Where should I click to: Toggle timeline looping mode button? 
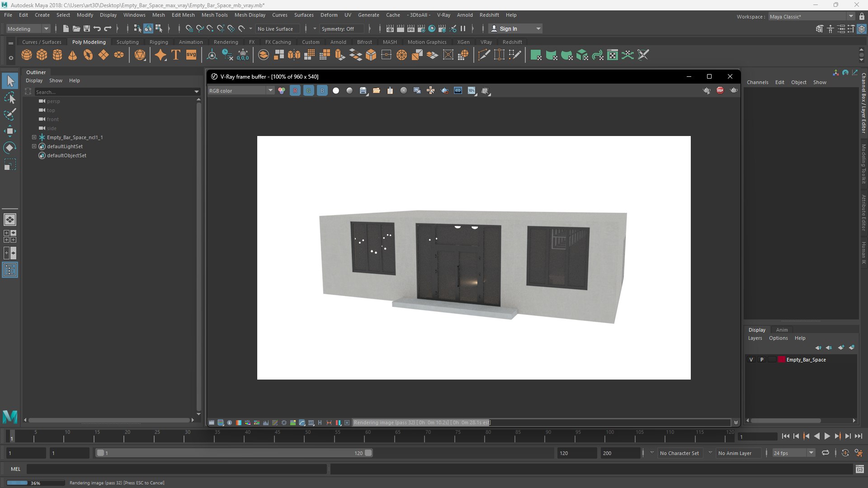826,453
